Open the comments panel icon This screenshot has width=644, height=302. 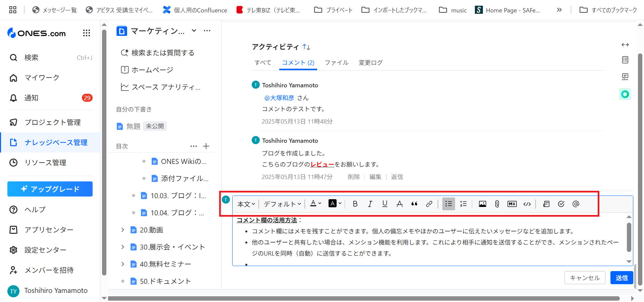pyautogui.click(x=625, y=77)
